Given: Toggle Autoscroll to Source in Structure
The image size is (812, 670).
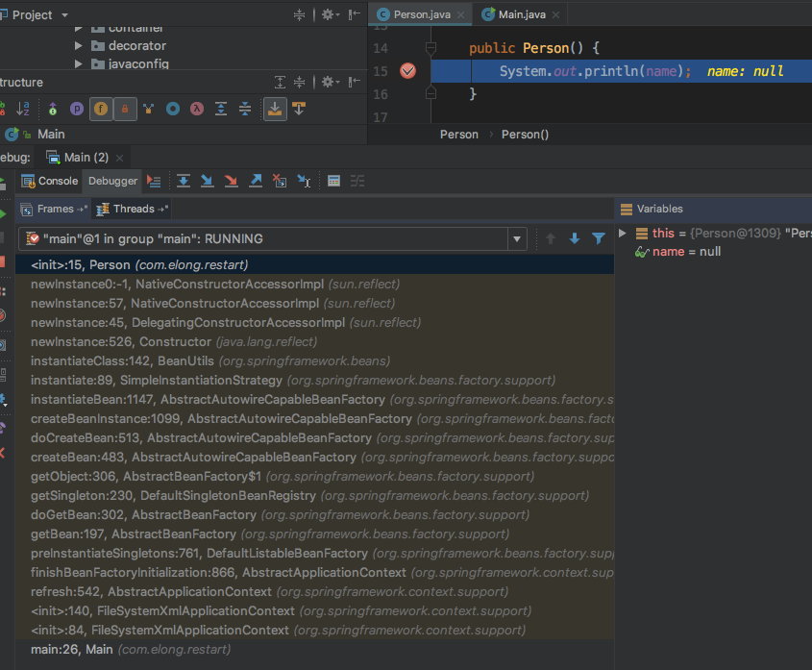Looking at the screenshot, I should pos(275,109).
